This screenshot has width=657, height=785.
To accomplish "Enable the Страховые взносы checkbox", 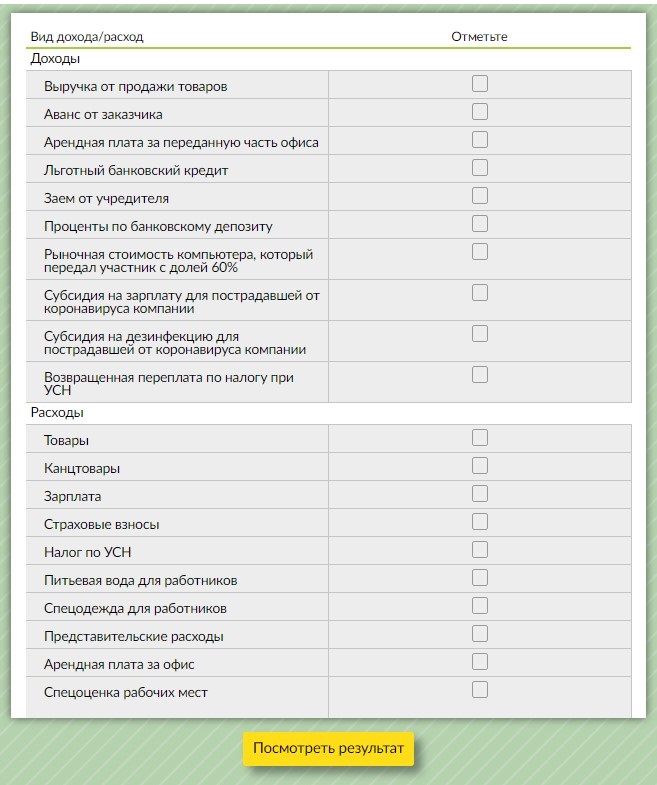I will (x=480, y=522).
